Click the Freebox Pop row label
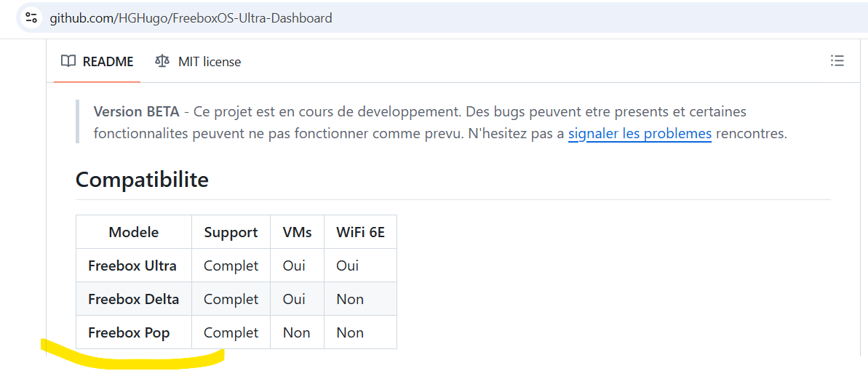This screenshot has height=371, width=868. [x=129, y=332]
